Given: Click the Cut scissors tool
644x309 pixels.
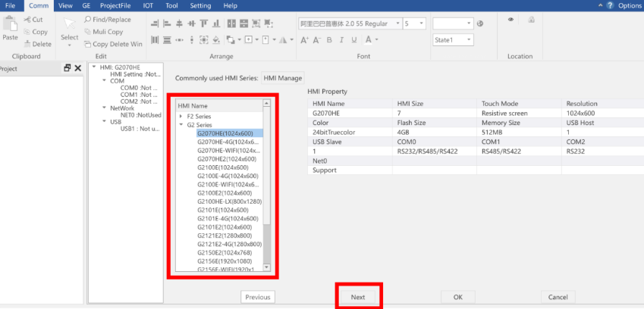Looking at the screenshot, I should 33,20.
